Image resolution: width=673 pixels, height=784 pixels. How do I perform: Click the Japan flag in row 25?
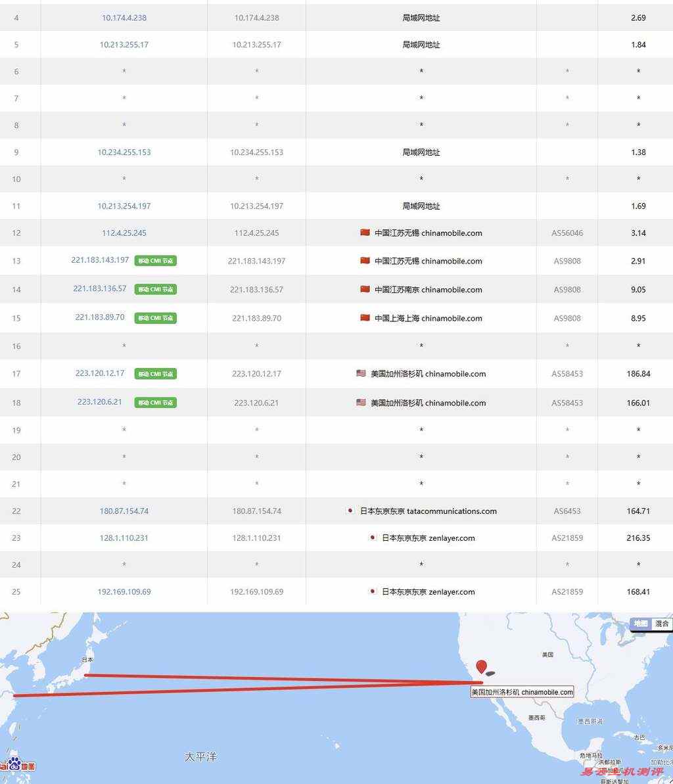(x=373, y=591)
